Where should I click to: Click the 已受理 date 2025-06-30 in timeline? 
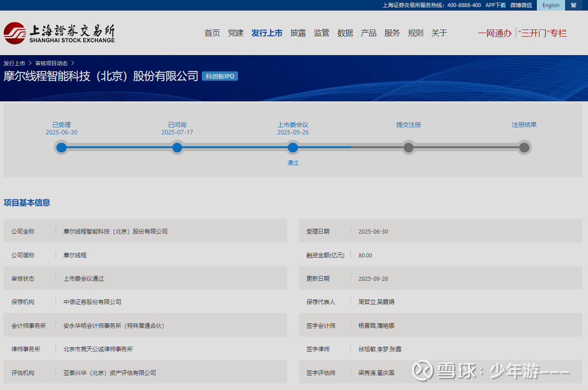point(62,133)
